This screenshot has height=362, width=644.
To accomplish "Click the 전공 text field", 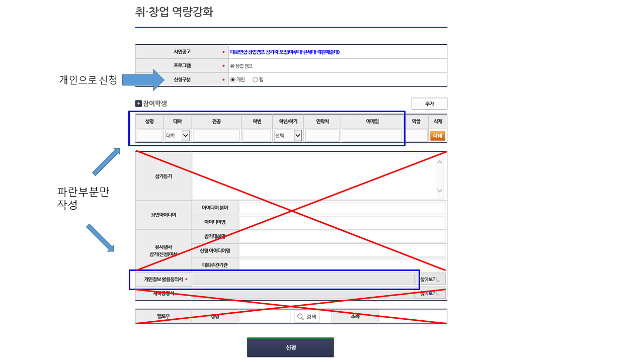I will click(x=216, y=136).
